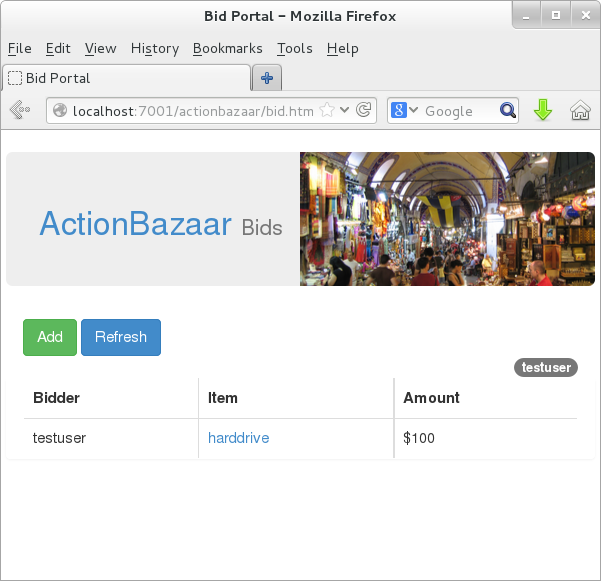
Task: Click the ActionBazaar heading link
Action: 135,224
